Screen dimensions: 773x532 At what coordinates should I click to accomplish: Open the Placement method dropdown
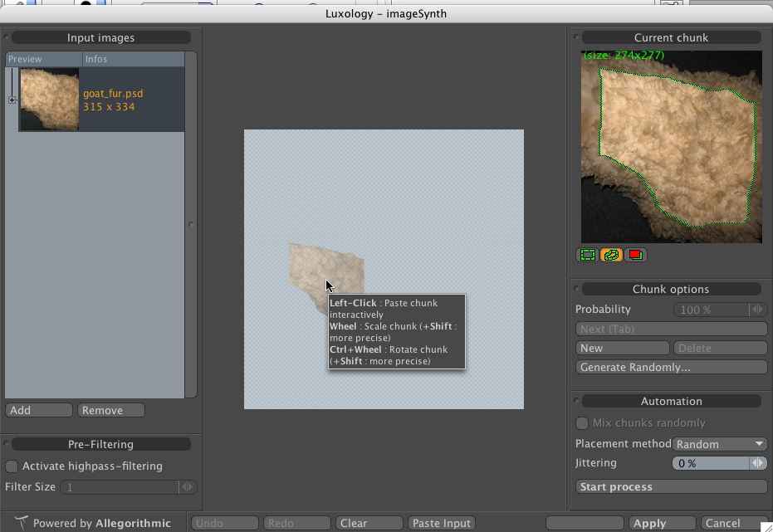[720, 444]
